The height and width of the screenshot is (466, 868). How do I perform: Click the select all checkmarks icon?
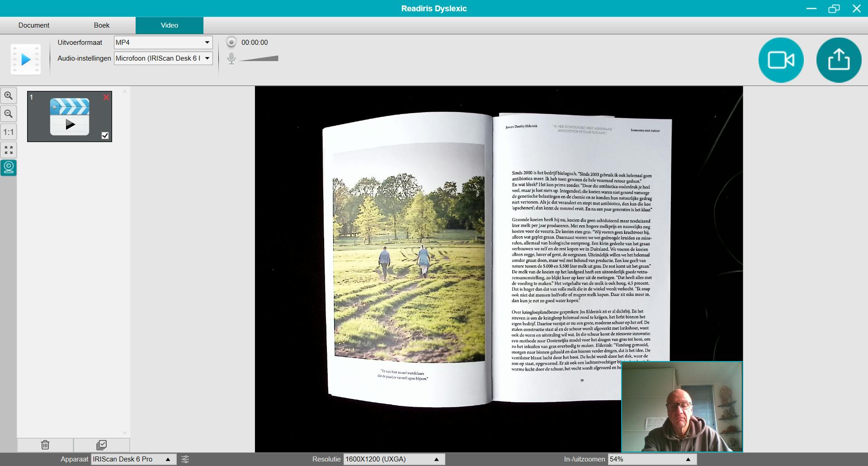click(102, 445)
